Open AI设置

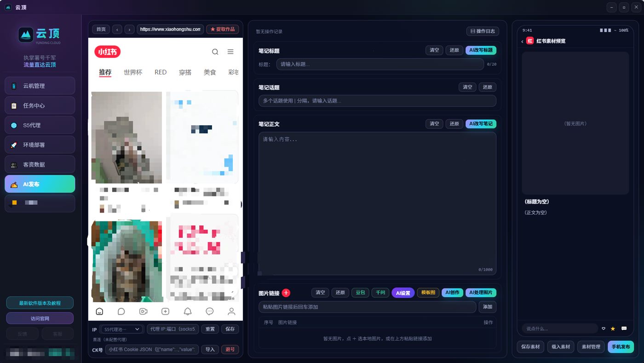point(403,293)
